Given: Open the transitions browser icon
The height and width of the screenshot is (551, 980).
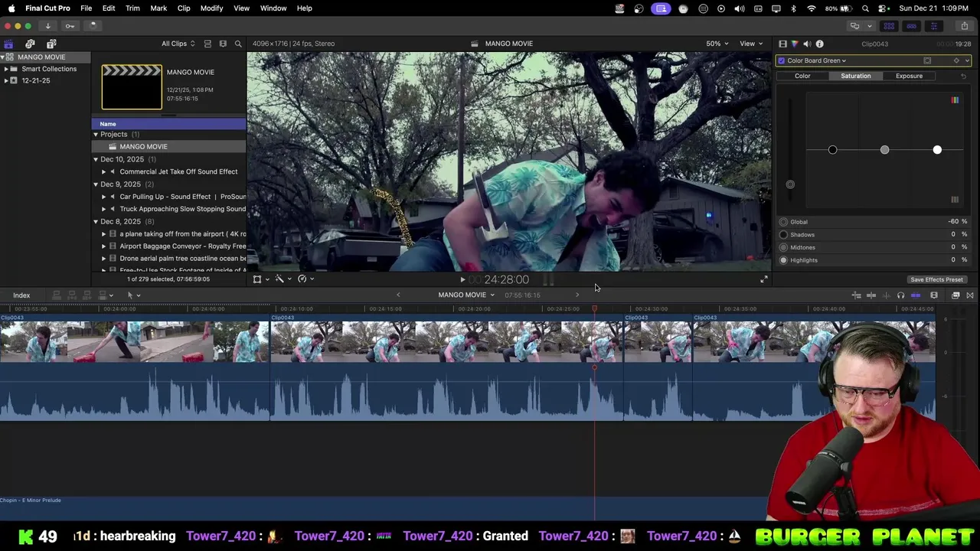Looking at the screenshot, I should coord(970,295).
